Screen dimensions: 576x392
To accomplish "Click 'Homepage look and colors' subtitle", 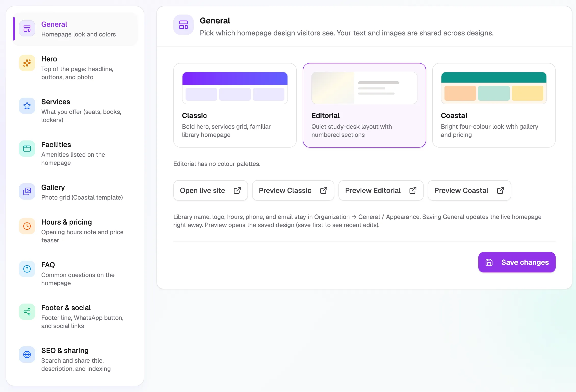I will [78, 34].
